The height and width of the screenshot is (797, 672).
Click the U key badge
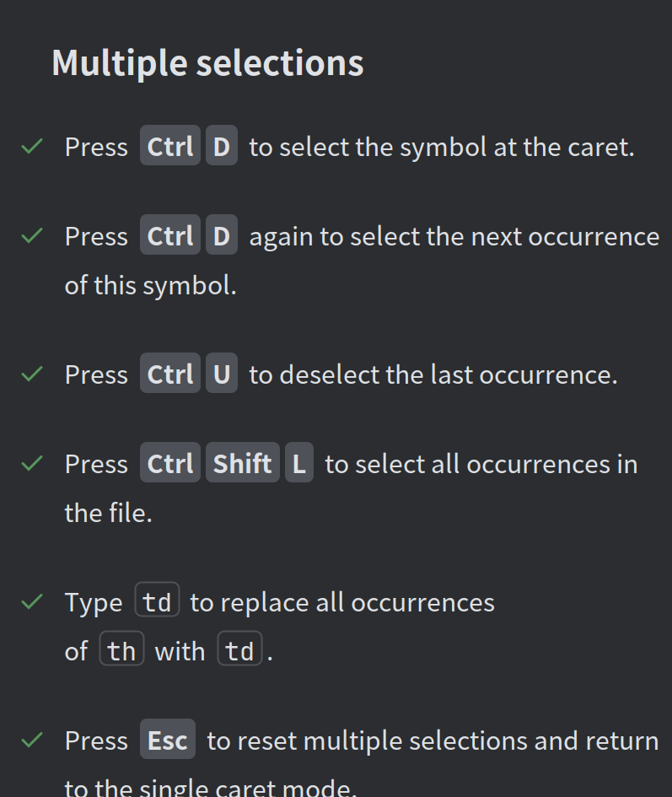tap(222, 373)
